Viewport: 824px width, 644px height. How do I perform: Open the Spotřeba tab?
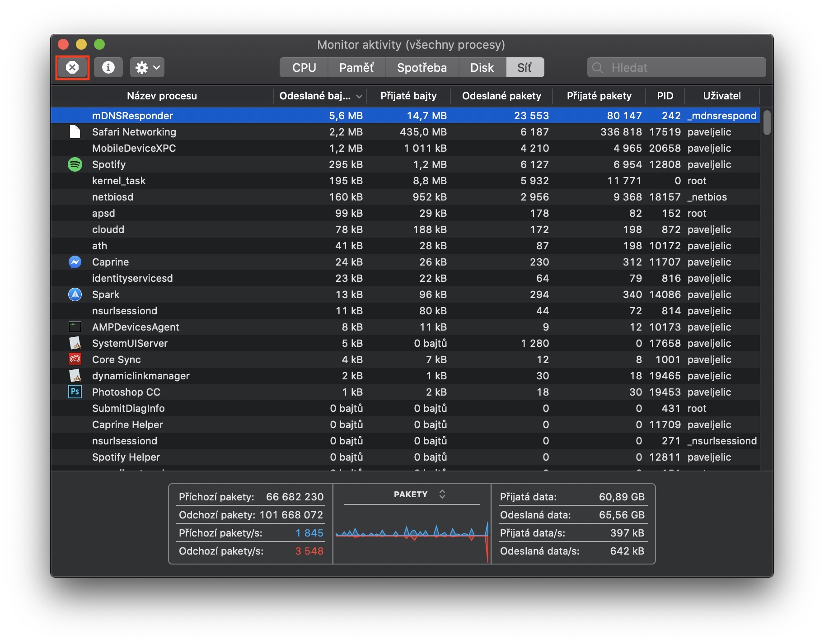pos(421,68)
